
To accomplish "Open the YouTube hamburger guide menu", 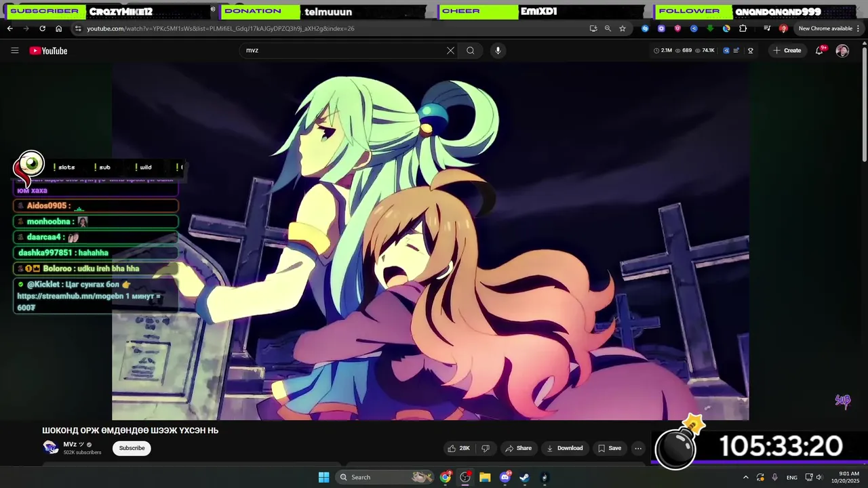I will tap(14, 50).
